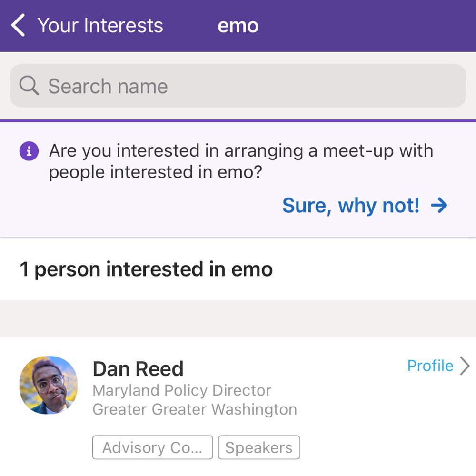Tap the back chevron arrow

point(18,25)
